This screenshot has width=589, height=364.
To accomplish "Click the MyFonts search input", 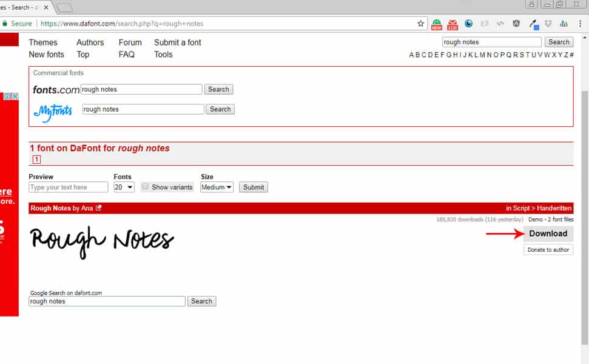I will [143, 109].
